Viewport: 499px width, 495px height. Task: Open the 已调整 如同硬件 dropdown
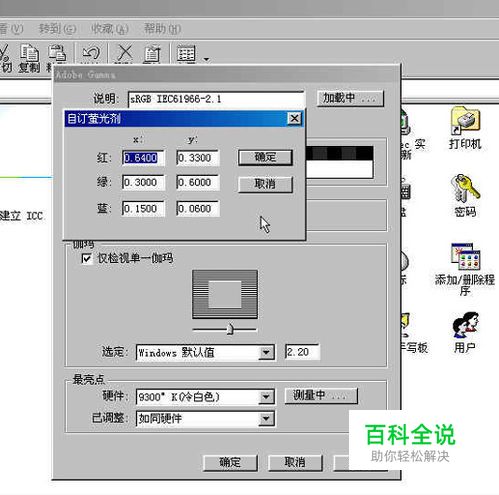click(205, 419)
